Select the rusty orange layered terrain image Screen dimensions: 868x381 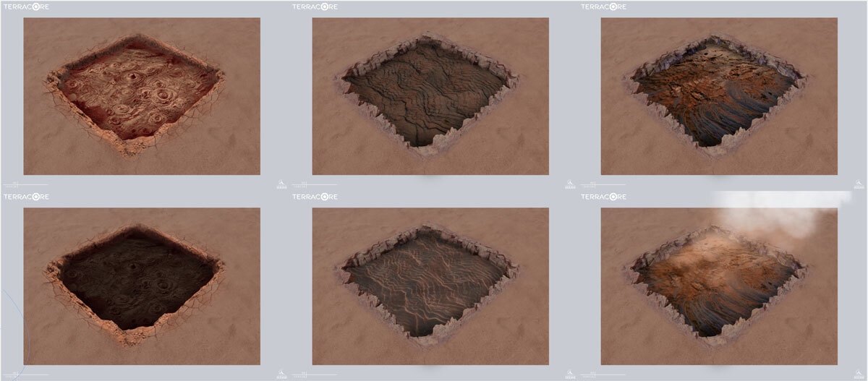tap(718, 96)
